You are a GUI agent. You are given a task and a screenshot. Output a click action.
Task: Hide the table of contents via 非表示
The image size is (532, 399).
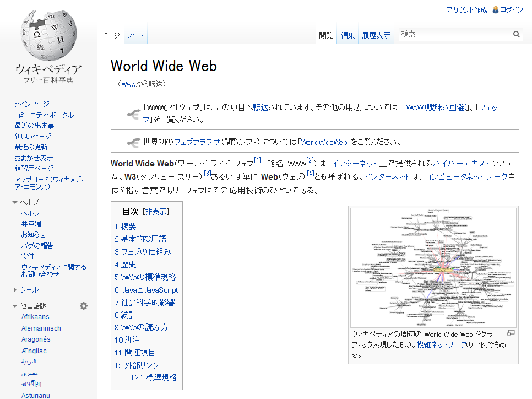click(x=156, y=212)
